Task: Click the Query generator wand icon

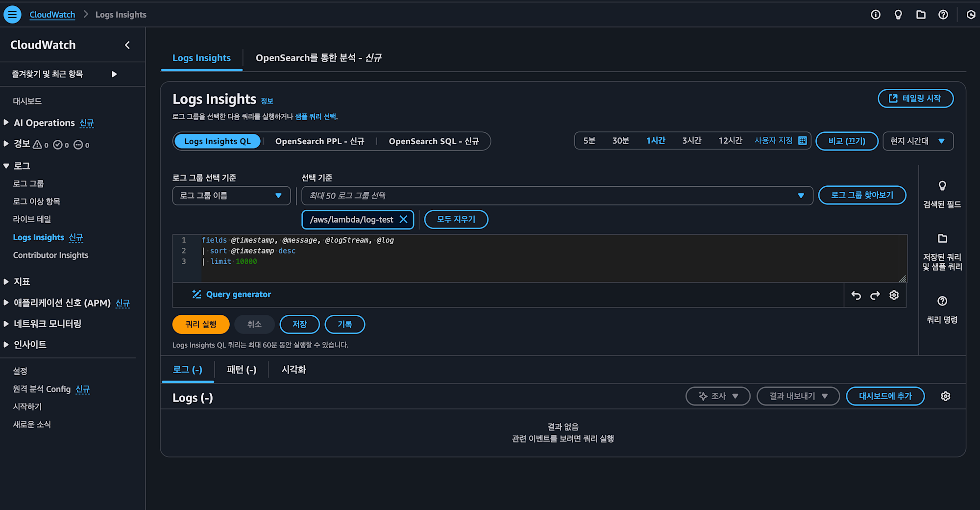Action: pos(196,294)
